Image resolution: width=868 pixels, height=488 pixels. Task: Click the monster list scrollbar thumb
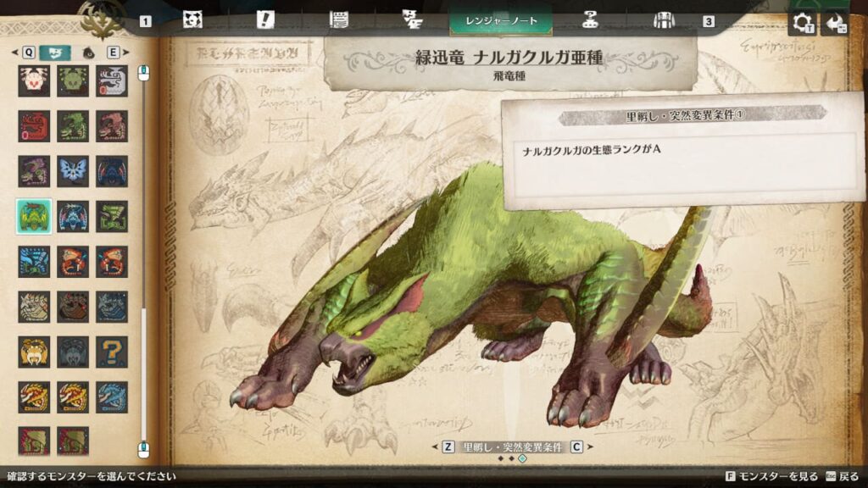143,374
